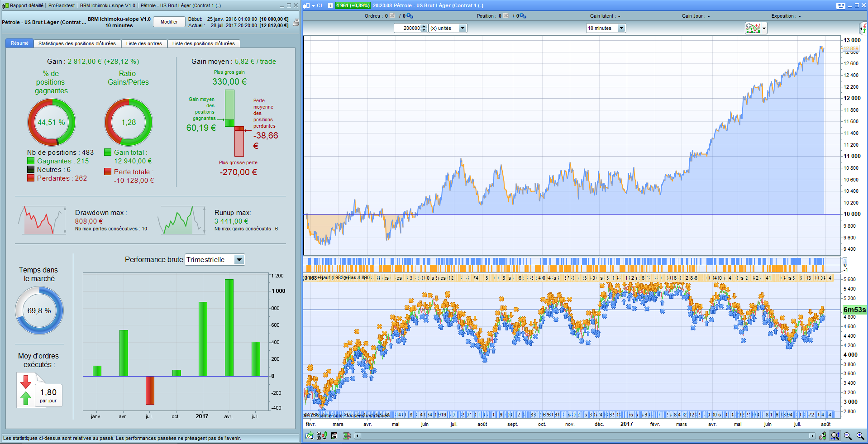Open the on-screen keyboard icon in chart titlebar
868x444 pixels.
(841, 5)
